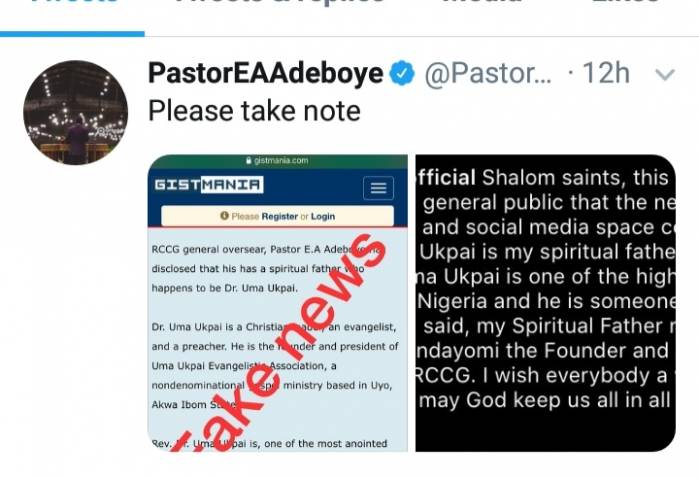
Task: Switch to the Media tab
Action: point(481,2)
